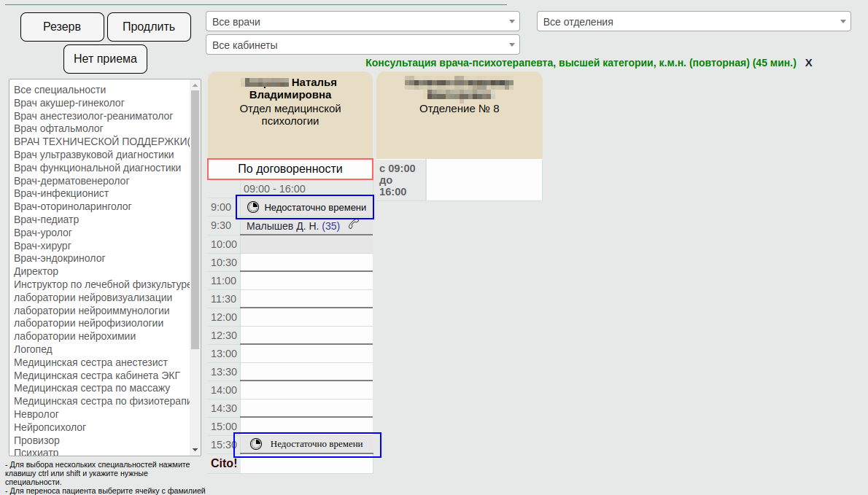Screen dimensions: 868x495
Task: Expand the Все отделения dropdown
Action: click(x=694, y=22)
